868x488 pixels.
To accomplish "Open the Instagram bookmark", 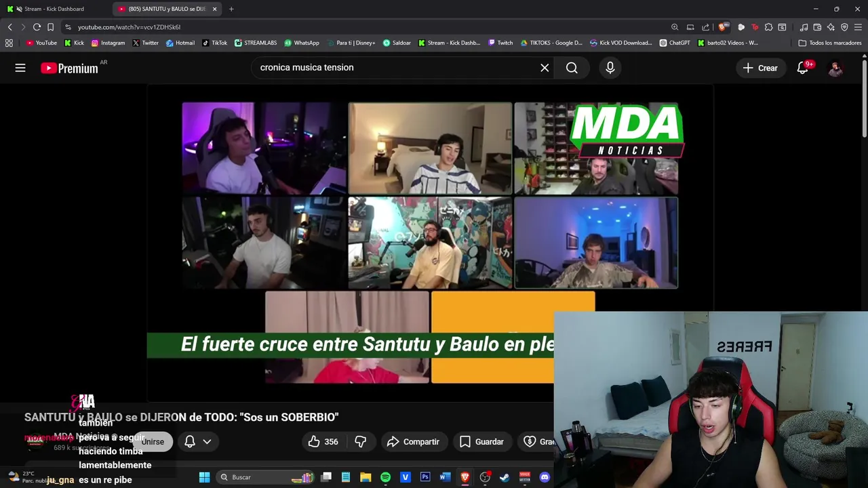I will 108,43.
